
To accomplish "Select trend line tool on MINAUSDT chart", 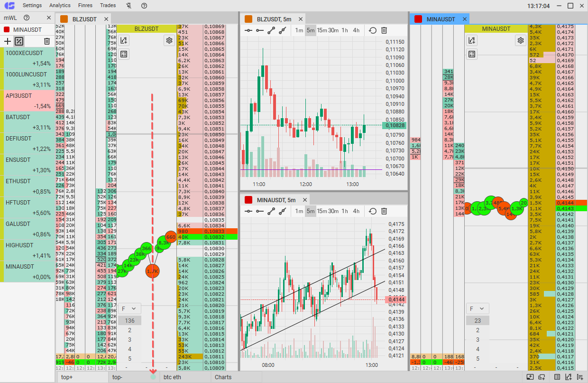I will coord(271,211).
